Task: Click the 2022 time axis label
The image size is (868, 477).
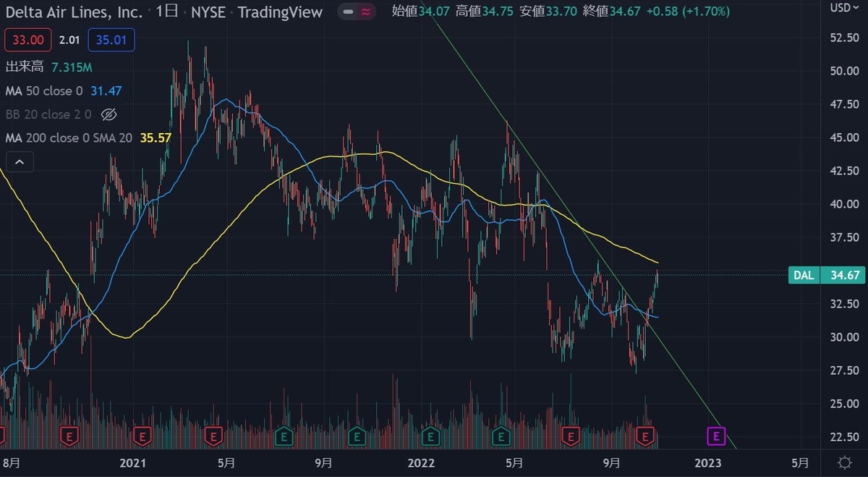Action: [420, 463]
